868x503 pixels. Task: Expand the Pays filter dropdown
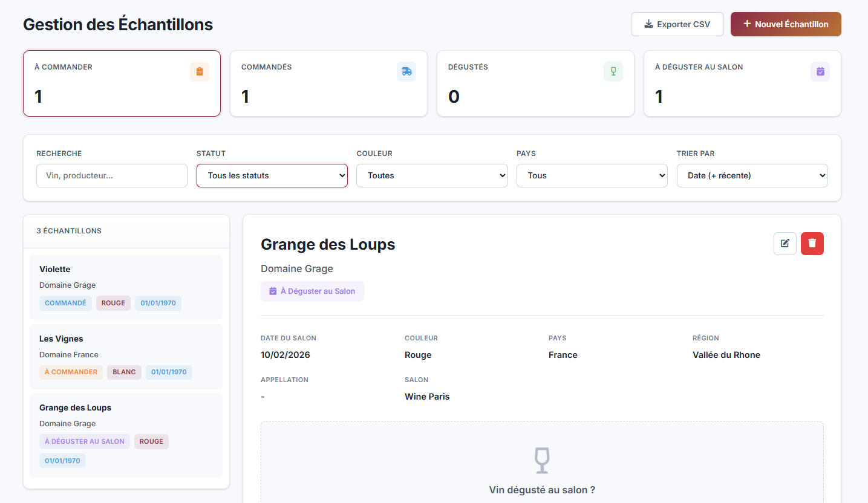(592, 175)
